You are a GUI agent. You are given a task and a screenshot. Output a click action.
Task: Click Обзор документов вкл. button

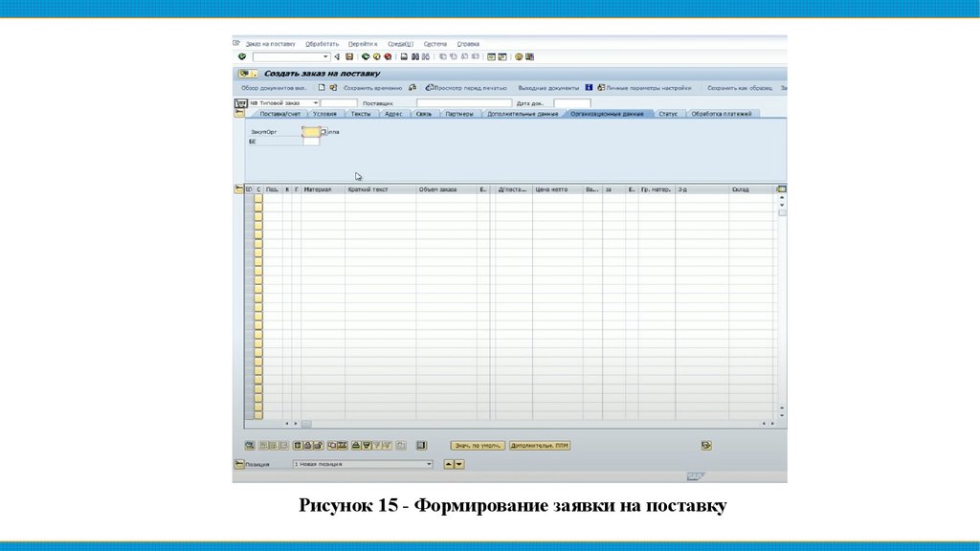pyautogui.click(x=274, y=88)
